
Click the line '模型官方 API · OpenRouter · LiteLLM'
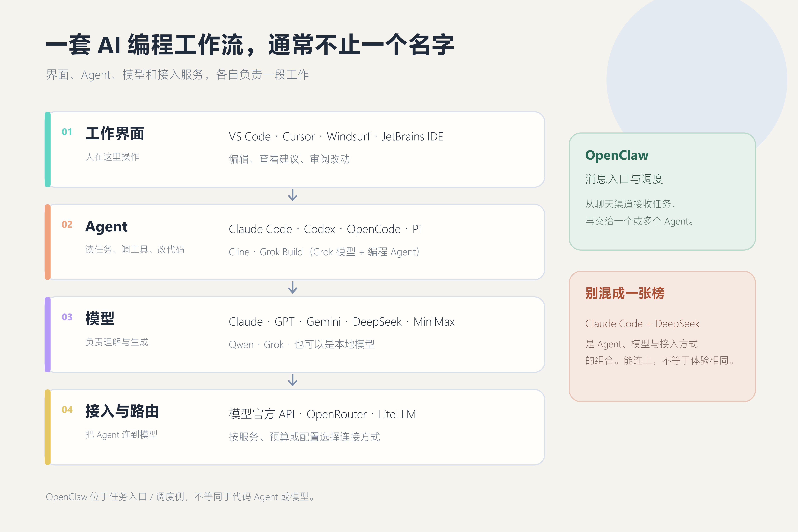pyautogui.click(x=322, y=414)
